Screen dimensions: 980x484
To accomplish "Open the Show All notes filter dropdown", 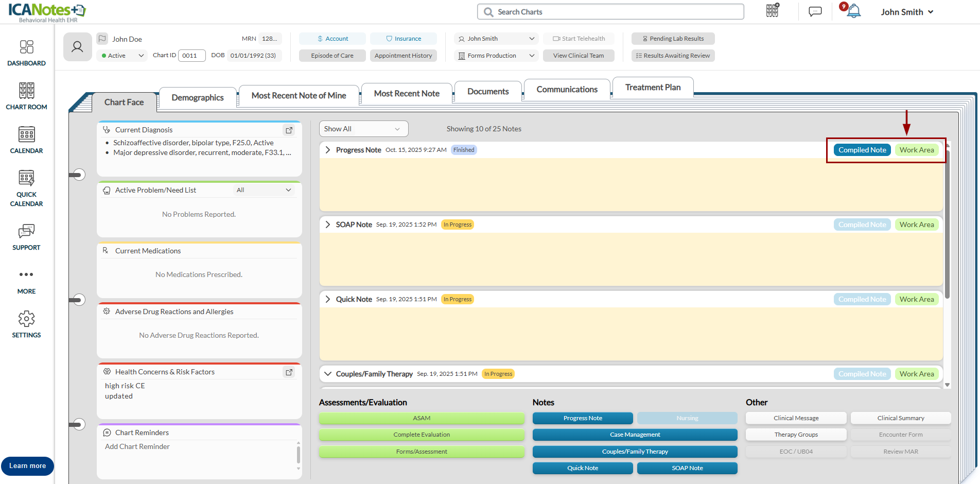I will pyautogui.click(x=363, y=129).
